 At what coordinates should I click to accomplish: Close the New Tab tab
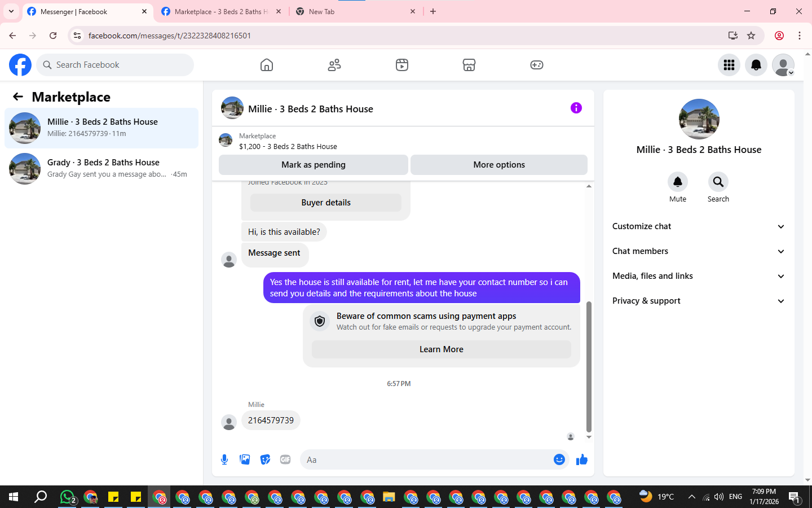(x=413, y=11)
